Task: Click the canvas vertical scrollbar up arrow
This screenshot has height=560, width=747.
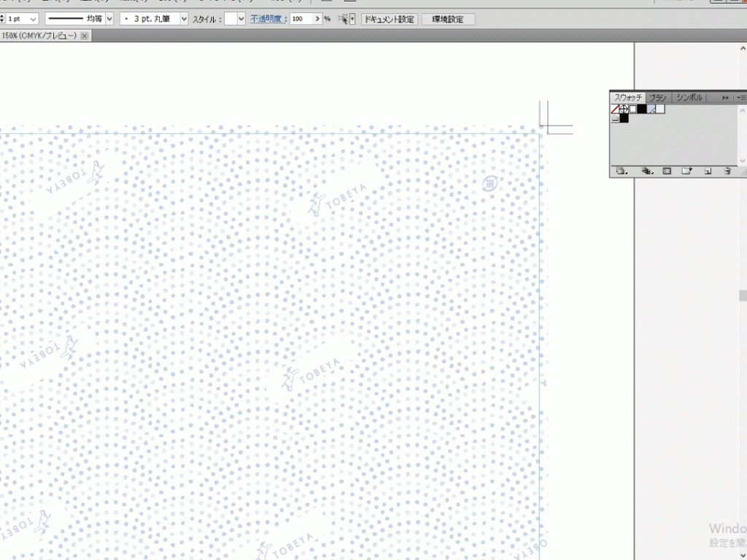Action: pos(743,48)
